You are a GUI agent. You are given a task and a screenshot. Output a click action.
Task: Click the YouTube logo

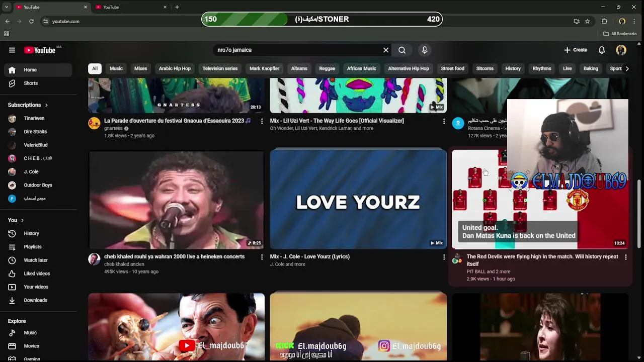(x=40, y=50)
